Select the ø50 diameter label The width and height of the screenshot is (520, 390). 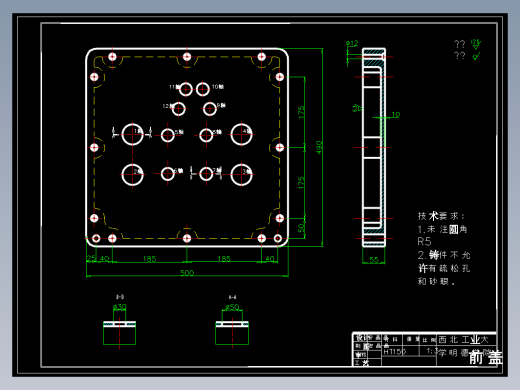232,307
